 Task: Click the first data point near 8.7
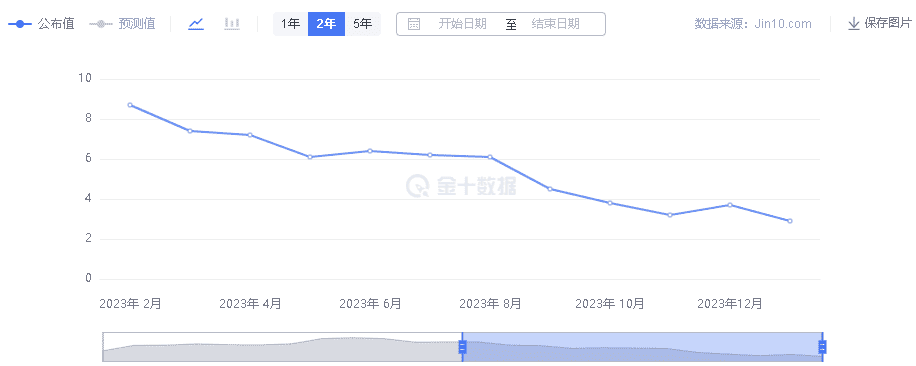click(x=130, y=105)
